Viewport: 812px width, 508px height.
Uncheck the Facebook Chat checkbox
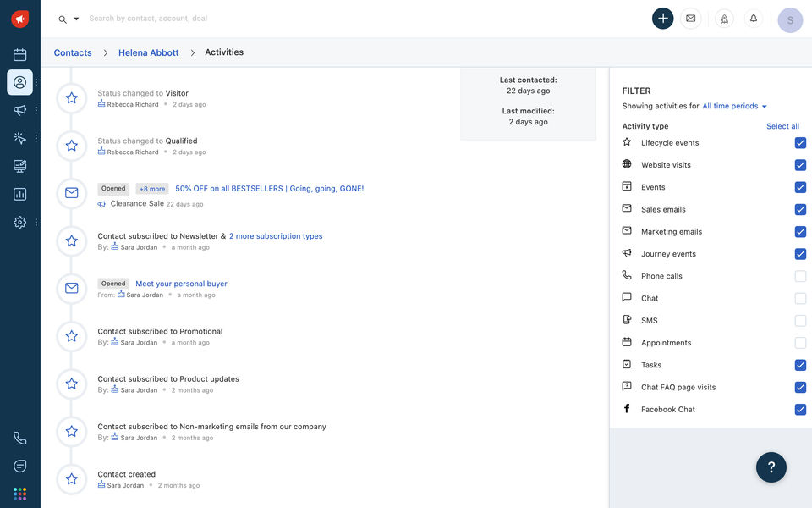[x=800, y=410]
